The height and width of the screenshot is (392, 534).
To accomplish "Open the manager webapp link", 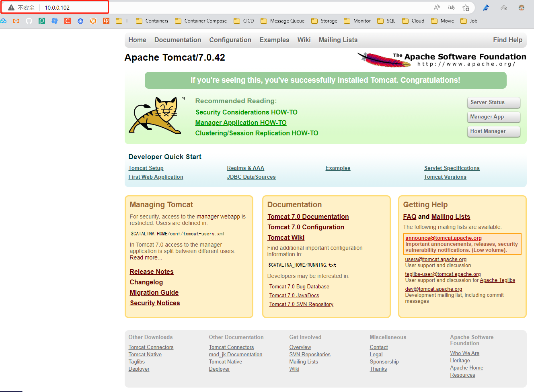I will point(218,216).
